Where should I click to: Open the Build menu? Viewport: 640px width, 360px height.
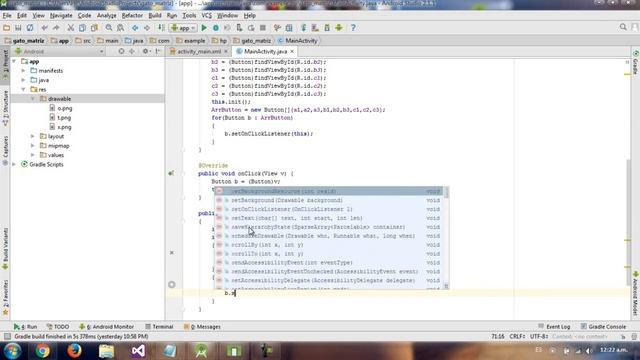[155, 16]
